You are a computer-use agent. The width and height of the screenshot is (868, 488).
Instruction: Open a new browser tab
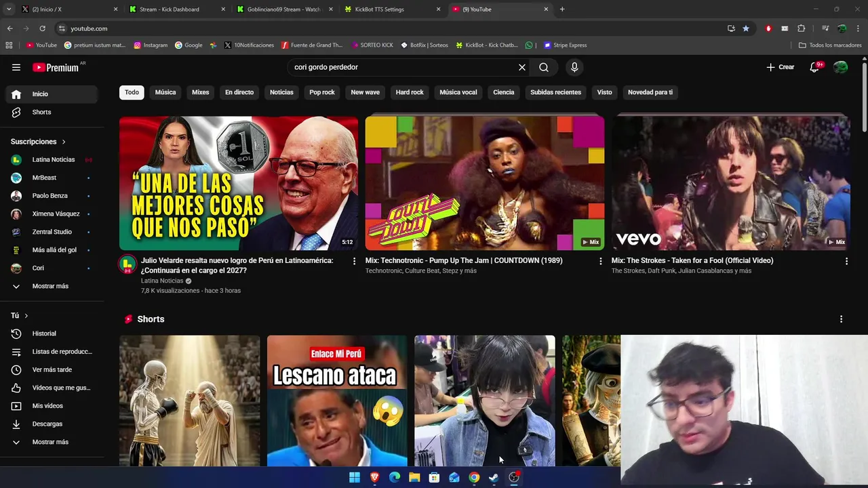coord(562,9)
